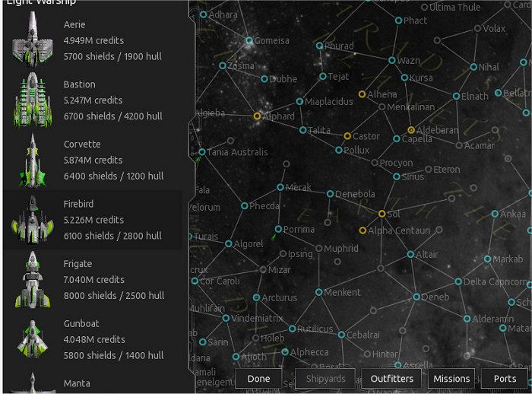This screenshot has width=532, height=394.
Task: Select the Aerie ship thumbnail
Action: (x=33, y=40)
